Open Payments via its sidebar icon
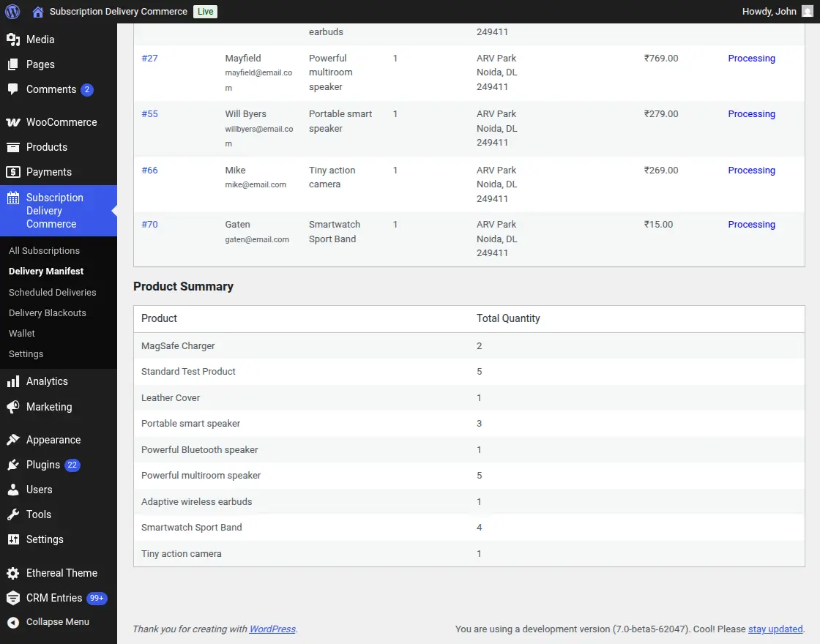Screen dimensions: 820x644 pos(12,172)
